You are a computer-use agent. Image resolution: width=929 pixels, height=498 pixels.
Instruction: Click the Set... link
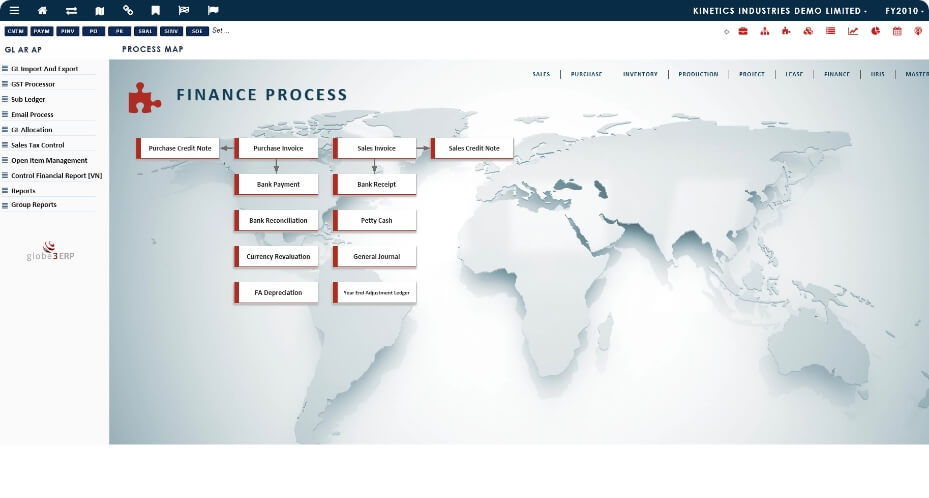click(220, 30)
